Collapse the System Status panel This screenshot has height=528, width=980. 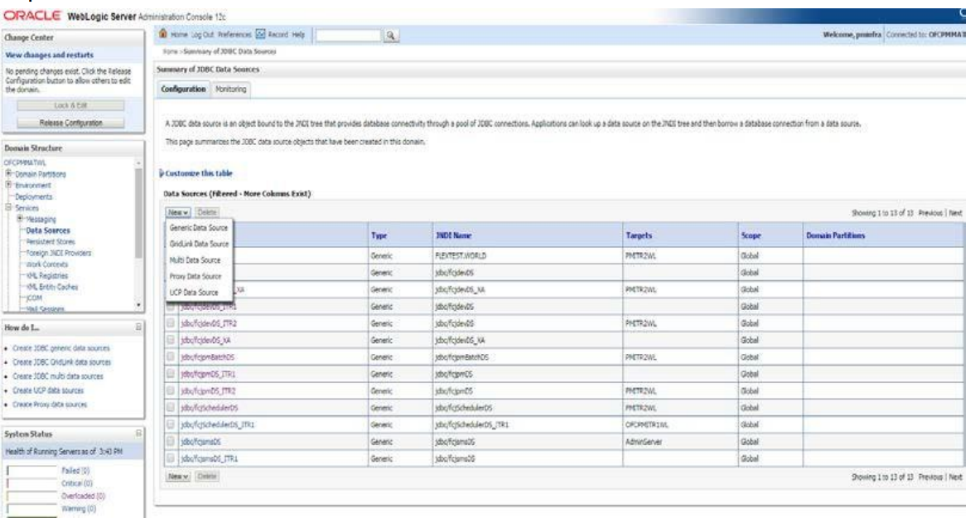coord(138,434)
